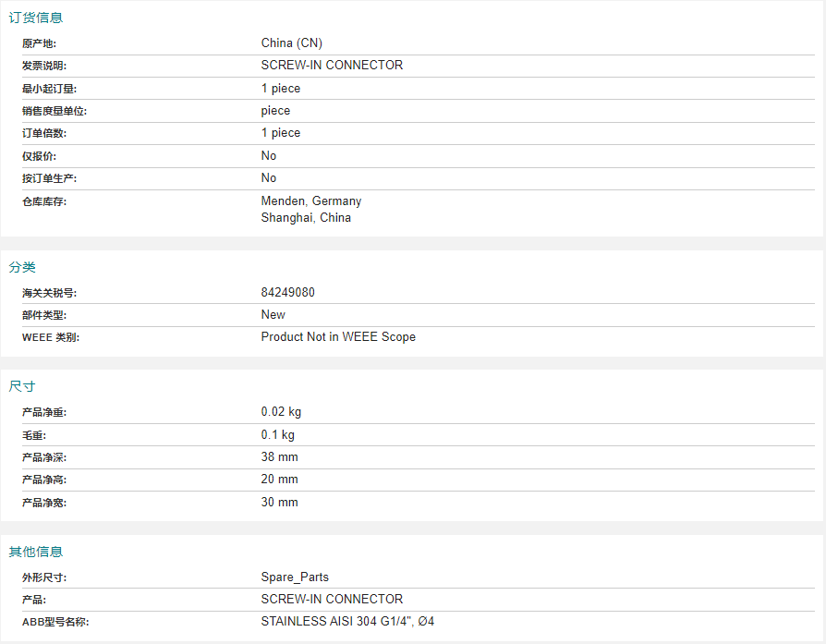Image resolution: width=826 pixels, height=644 pixels.
Task: Click the Menden, Germany warehouse entry
Action: point(311,200)
